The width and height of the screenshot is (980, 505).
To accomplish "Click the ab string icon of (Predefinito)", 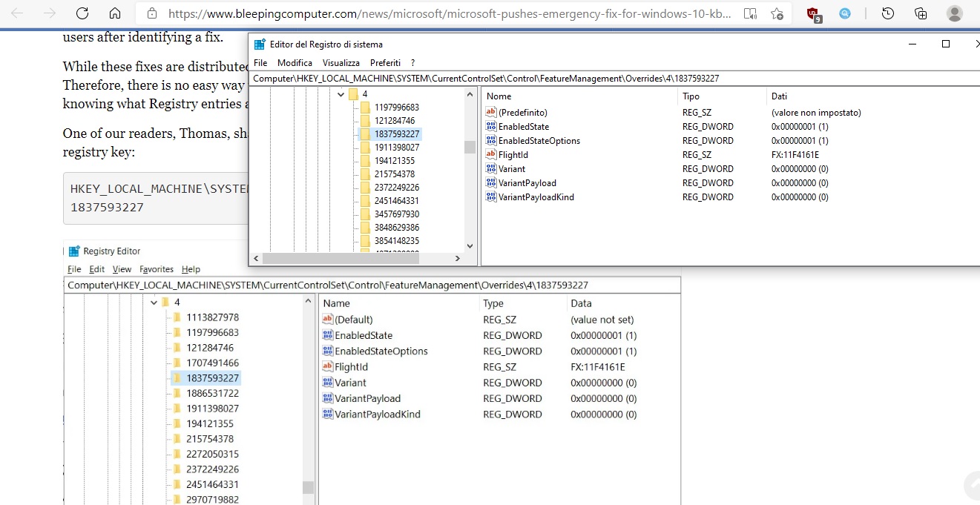I will (x=491, y=112).
